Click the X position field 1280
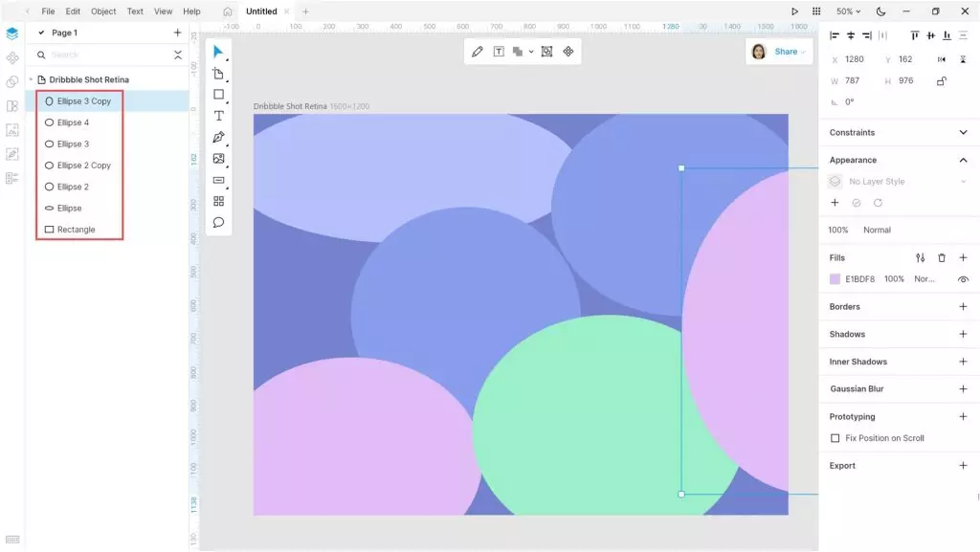 (855, 59)
